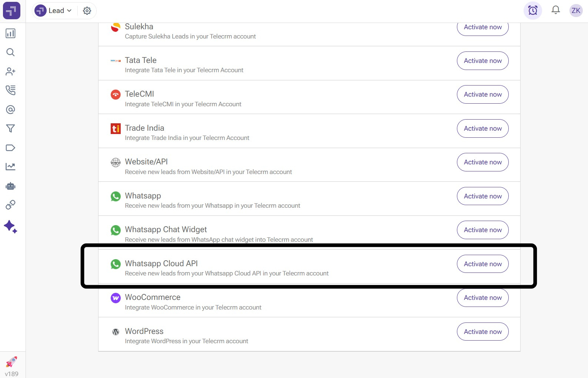Open the notifications bell icon
Screen dimensions: 588x378
point(555,10)
